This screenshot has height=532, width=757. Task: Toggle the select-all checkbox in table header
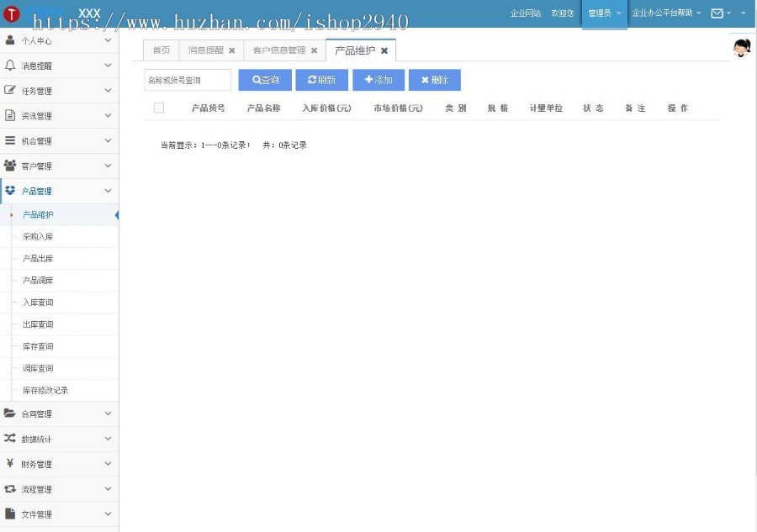158,108
